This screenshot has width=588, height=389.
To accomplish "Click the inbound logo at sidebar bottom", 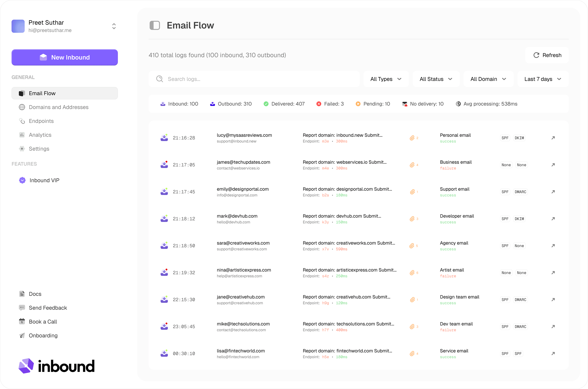I will 57,366.
